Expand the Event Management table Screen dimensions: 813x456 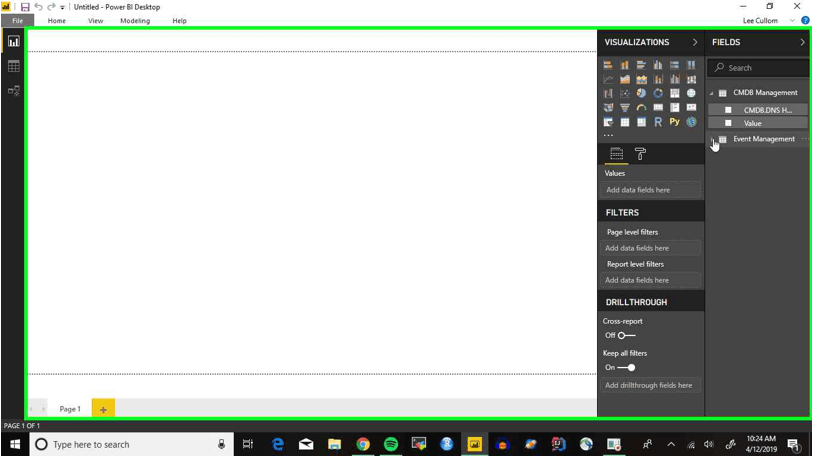[711, 139]
